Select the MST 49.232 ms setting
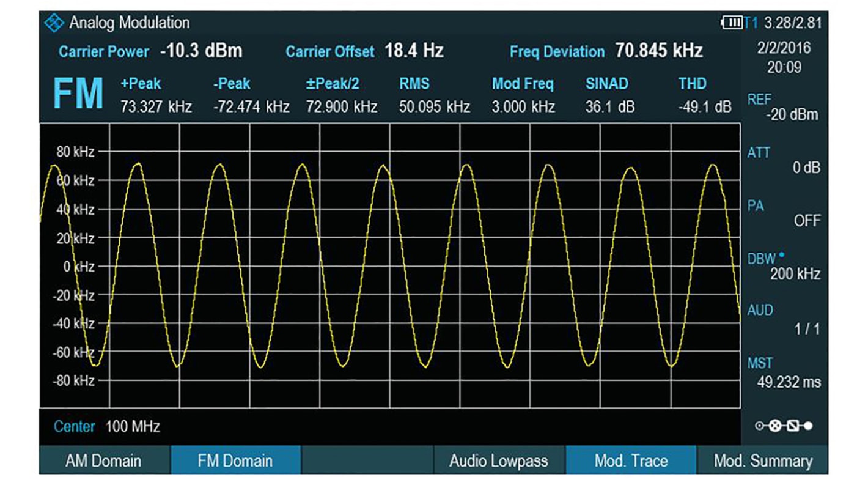The image size is (868, 488). point(783,373)
